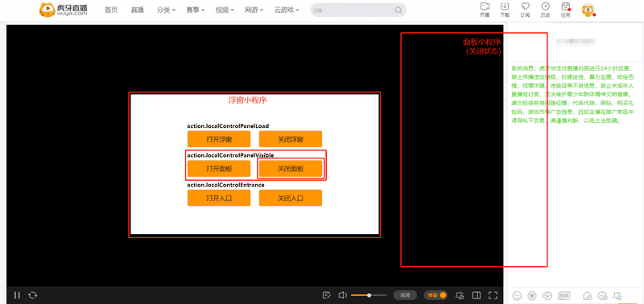Refresh the live stream player
644x304 pixels.
click(33, 295)
